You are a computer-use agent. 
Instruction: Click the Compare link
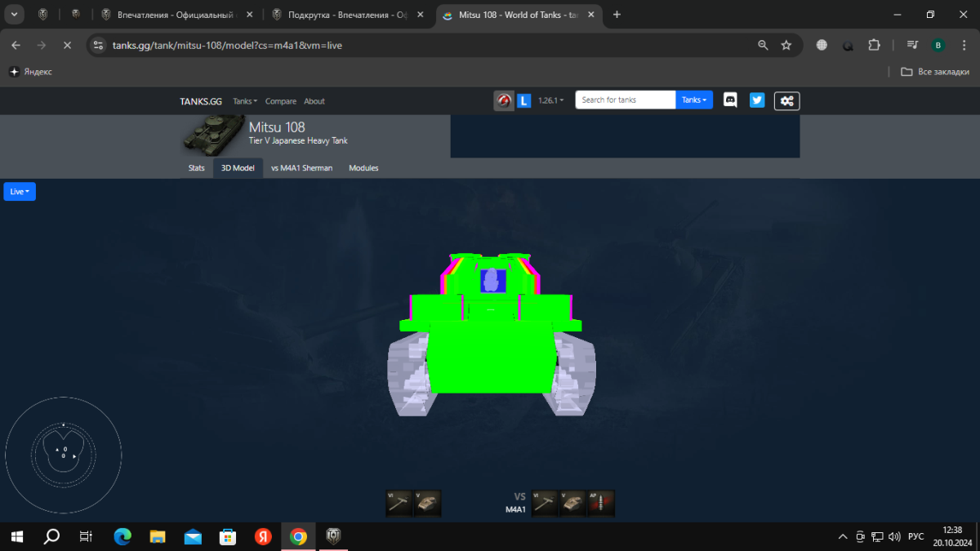(x=280, y=101)
